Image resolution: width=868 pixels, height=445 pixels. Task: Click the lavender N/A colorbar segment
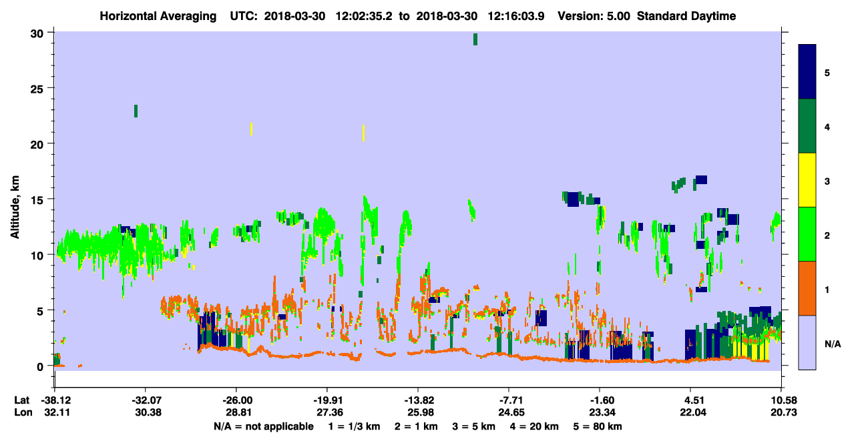[x=807, y=342]
